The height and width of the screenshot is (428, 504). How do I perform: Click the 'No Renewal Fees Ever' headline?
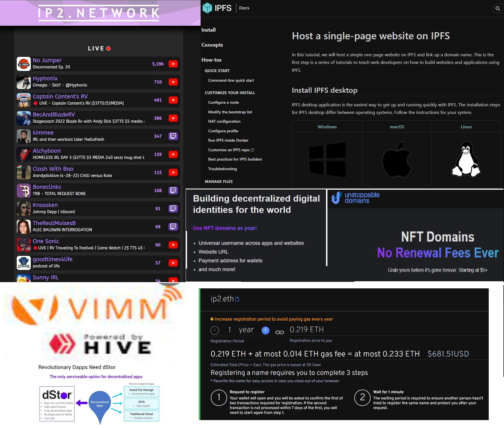[x=438, y=253]
